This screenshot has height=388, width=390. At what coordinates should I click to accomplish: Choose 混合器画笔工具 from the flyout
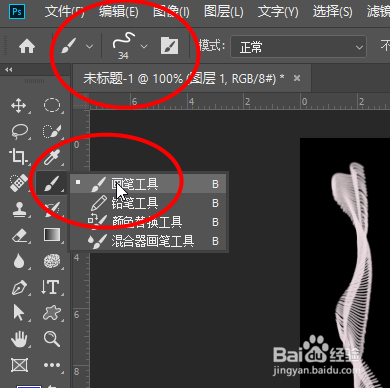tap(148, 241)
